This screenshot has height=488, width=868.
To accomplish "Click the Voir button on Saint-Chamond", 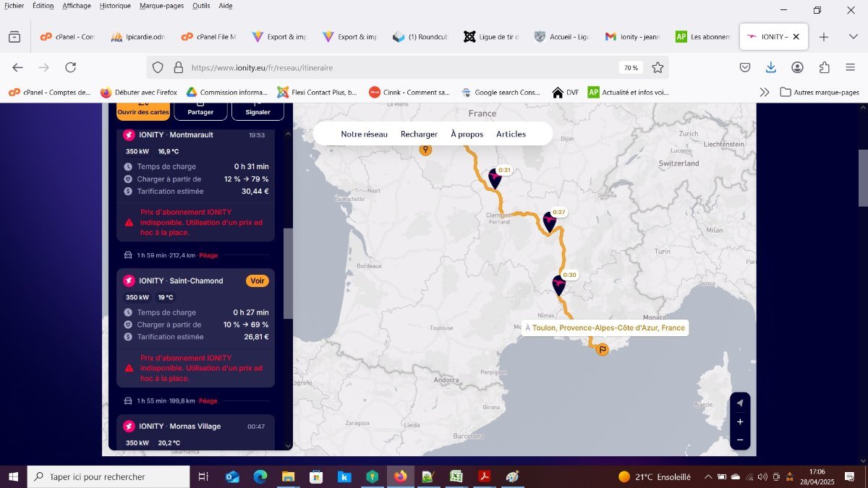I will pyautogui.click(x=257, y=281).
